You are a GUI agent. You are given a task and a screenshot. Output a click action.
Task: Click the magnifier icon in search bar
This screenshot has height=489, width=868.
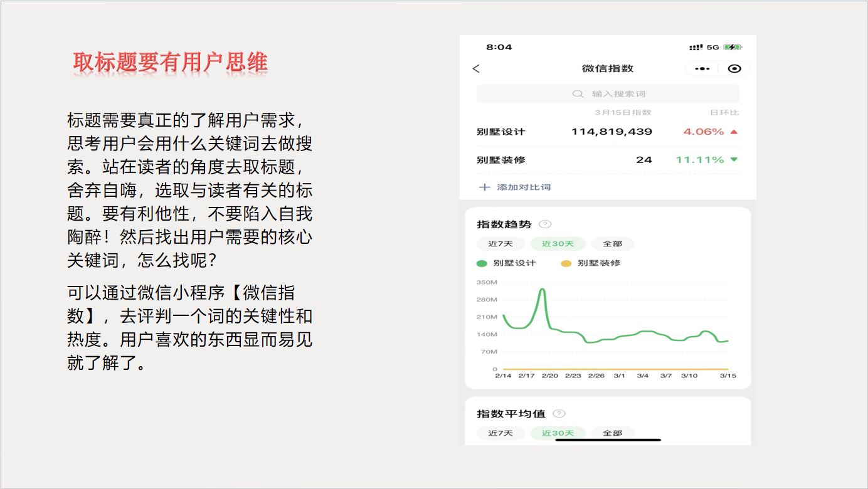pos(578,94)
